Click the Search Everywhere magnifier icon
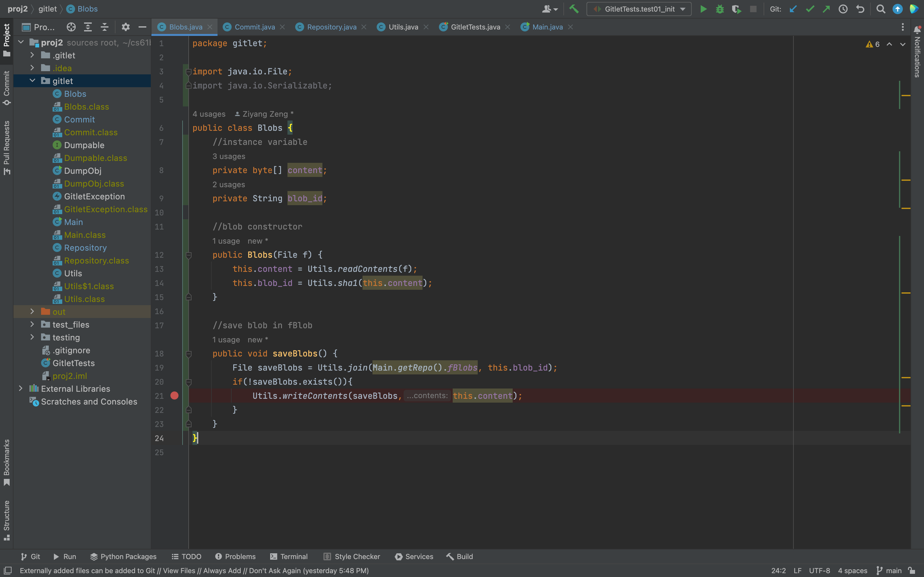This screenshot has width=924, height=577. click(880, 9)
